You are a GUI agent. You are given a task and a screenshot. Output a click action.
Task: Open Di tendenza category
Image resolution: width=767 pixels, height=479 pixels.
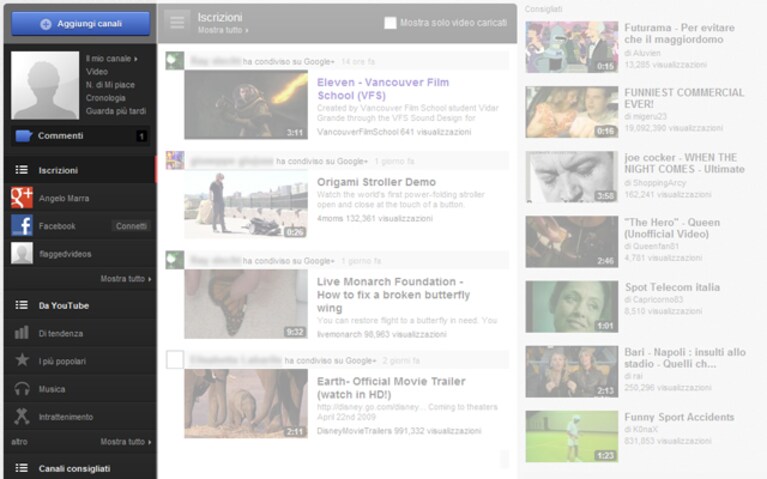pos(61,333)
